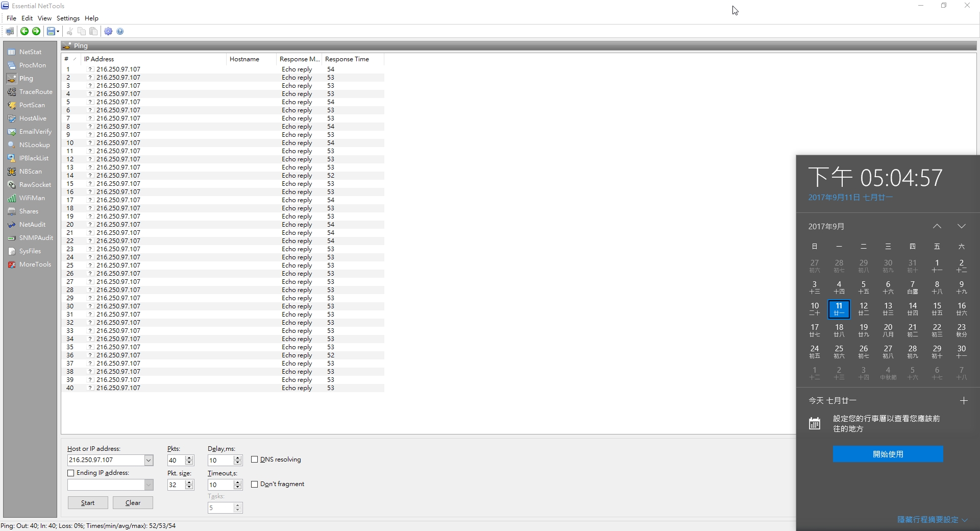Open the Help menu
Screen dimensions: 980x531
91,18
